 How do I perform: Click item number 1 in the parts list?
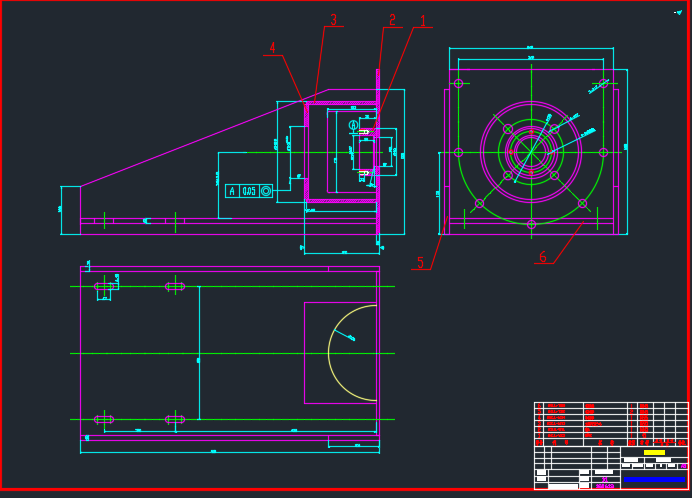pyautogui.click(x=539, y=435)
